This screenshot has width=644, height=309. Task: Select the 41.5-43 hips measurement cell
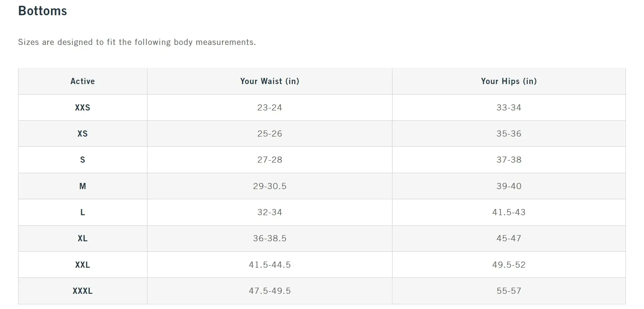[509, 212]
